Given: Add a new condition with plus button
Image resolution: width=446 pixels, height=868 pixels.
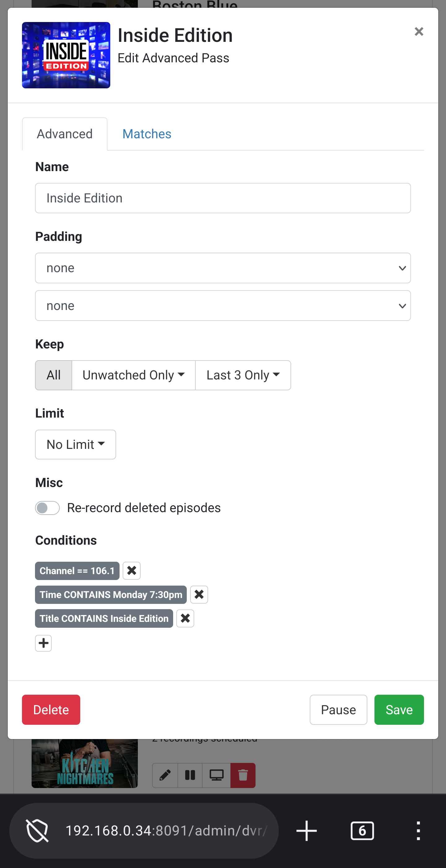Looking at the screenshot, I should (43, 643).
